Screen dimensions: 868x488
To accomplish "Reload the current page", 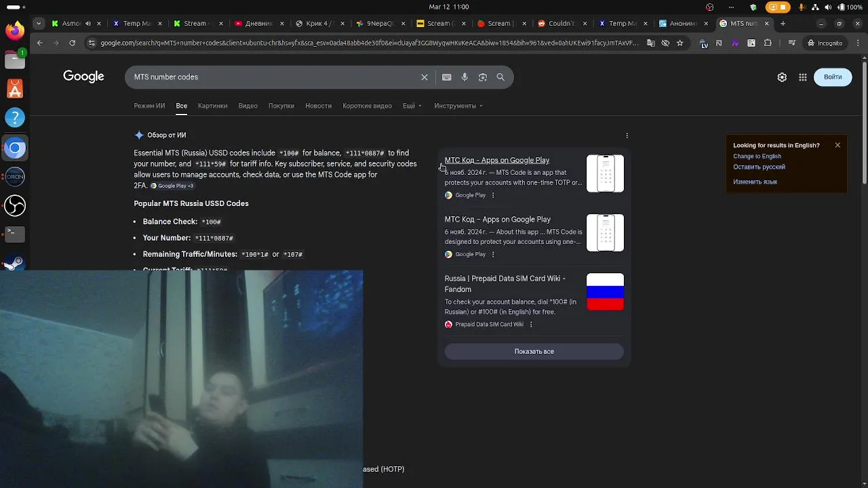I will [x=72, y=43].
